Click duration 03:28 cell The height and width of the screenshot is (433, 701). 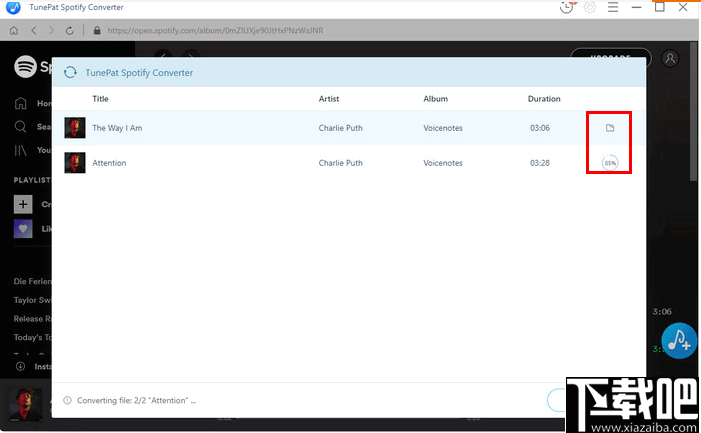(x=540, y=163)
